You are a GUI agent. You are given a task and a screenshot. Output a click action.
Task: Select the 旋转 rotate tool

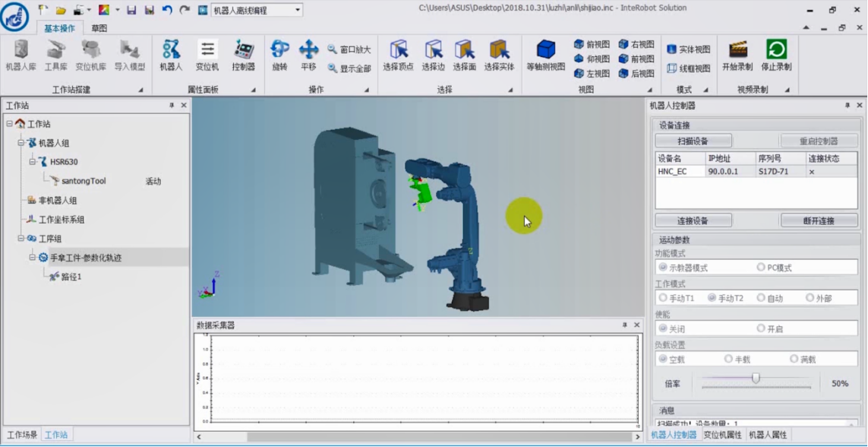coord(280,55)
